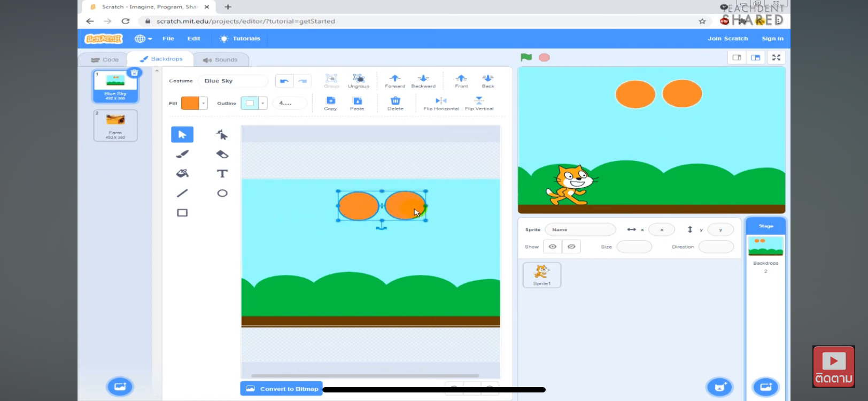Hide the sprite with crossed eye icon
The width and height of the screenshot is (868, 401).
click(571, 246)
